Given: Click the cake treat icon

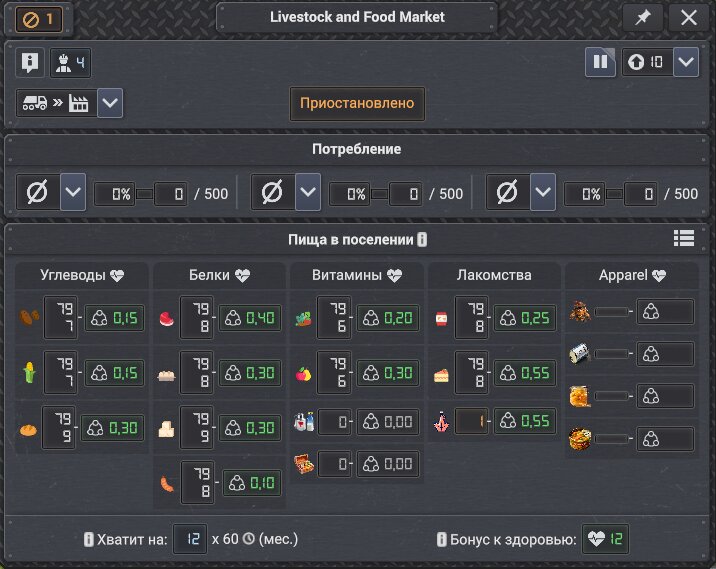Looking at the screenshot, I should (x=441, y=375).
